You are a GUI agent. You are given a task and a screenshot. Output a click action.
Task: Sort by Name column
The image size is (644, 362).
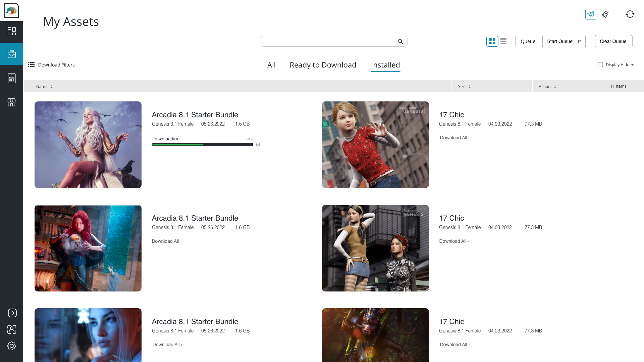[x=44, y=86]
